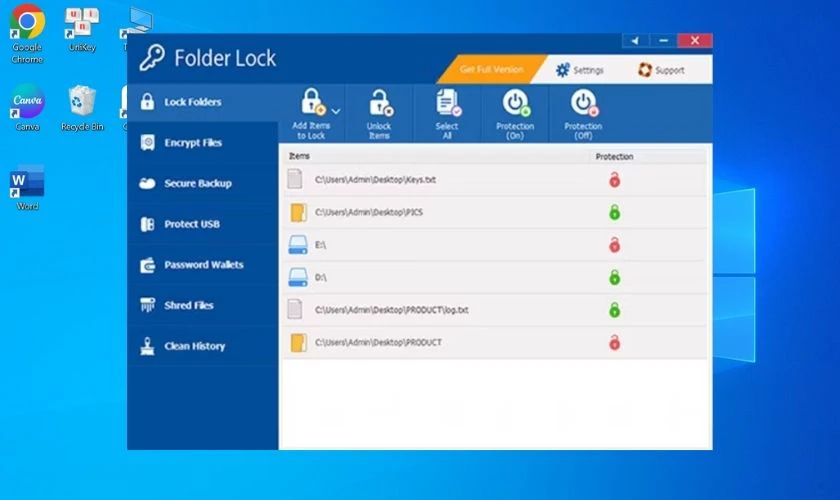Click the drive icon beside E:\
The width and height of the screenshot is (840, 500).
(298, 245)
